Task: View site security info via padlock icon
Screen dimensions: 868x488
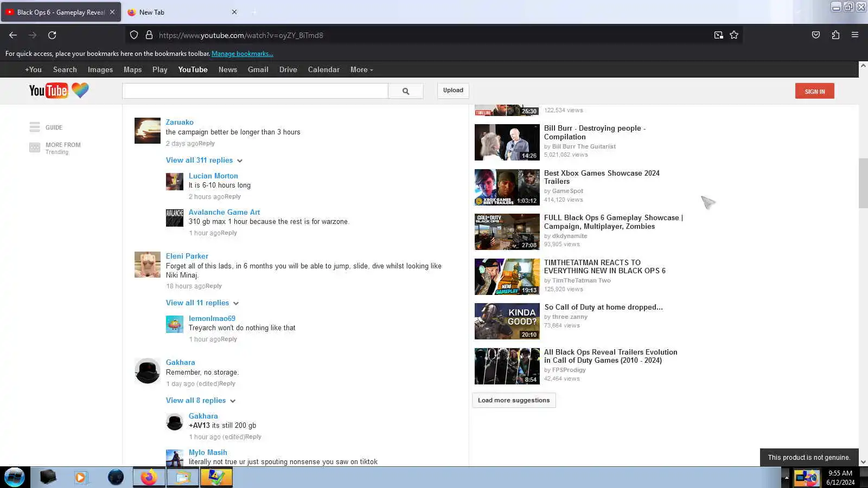Action: click(x=149, y=35)
